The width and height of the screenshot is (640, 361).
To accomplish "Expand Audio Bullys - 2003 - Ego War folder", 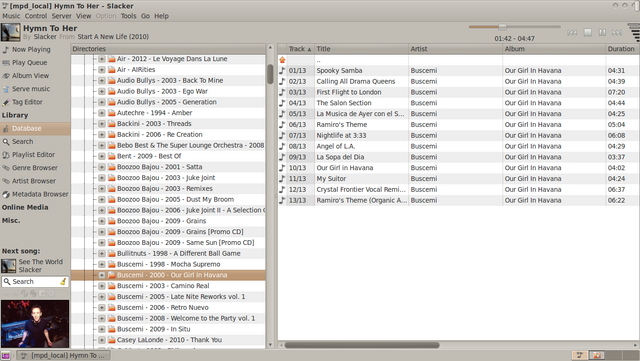I will coord(102,91).
